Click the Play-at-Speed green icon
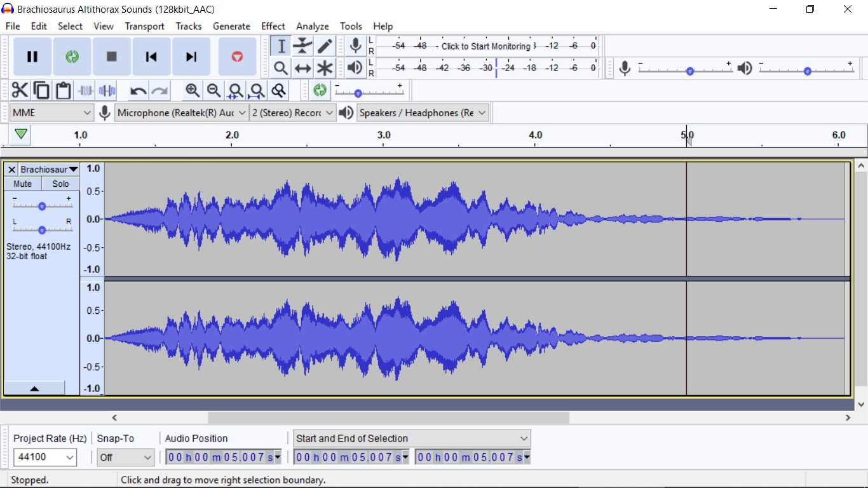Image resolution: width=868 pixels, height=488 pixels. [x=320, y=91]
